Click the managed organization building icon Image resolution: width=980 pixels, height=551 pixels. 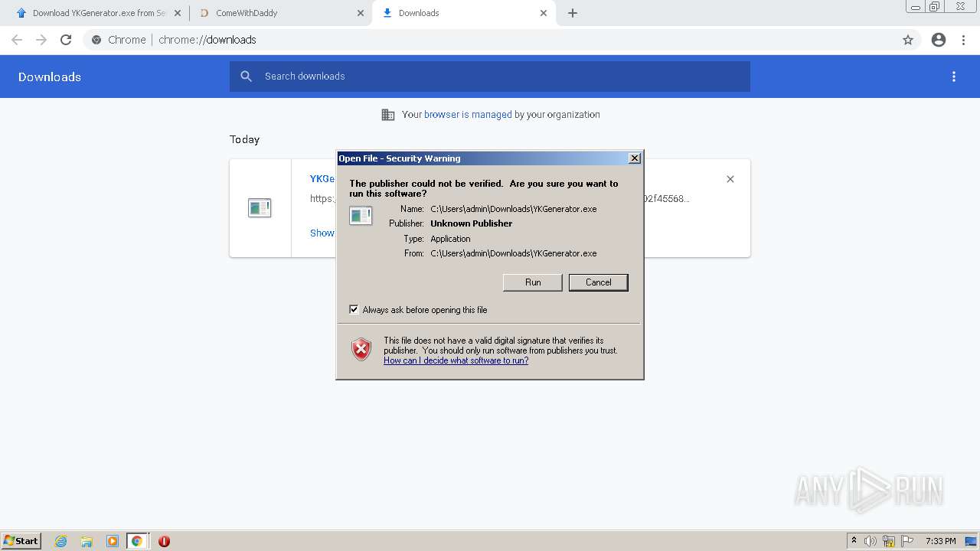coord(388,115)
